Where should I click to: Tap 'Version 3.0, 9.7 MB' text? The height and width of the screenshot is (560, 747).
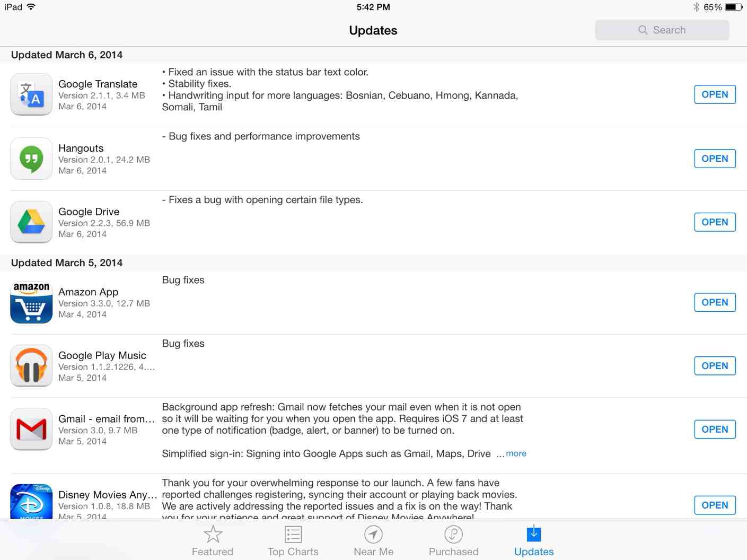tap(98, 431)
